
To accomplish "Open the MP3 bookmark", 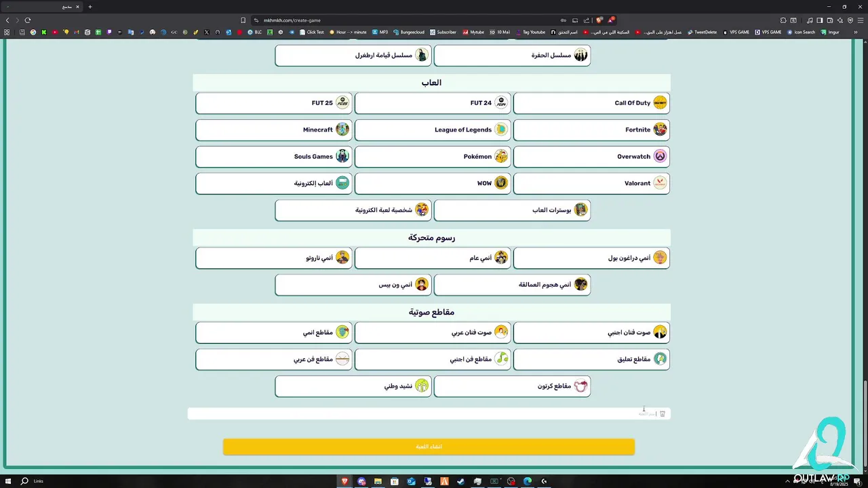I will pyautogui.click(x=379, y=32).
